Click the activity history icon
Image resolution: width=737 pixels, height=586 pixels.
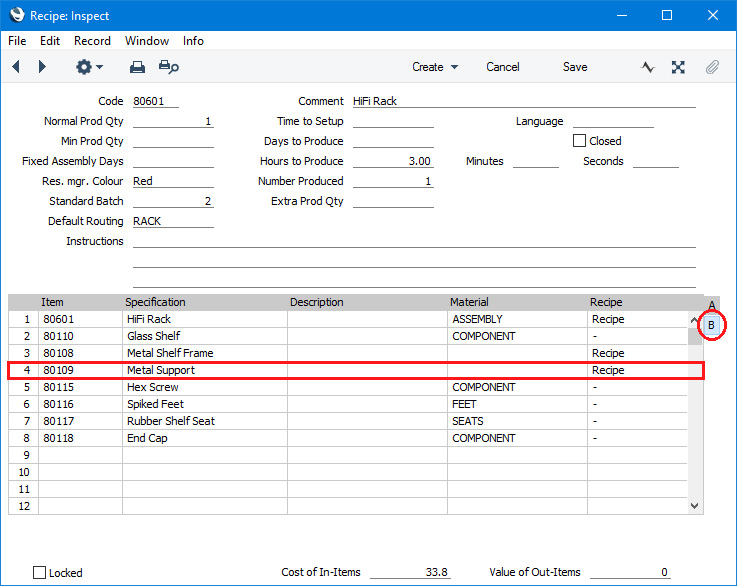pyautogui.click(x=648, y=67)
